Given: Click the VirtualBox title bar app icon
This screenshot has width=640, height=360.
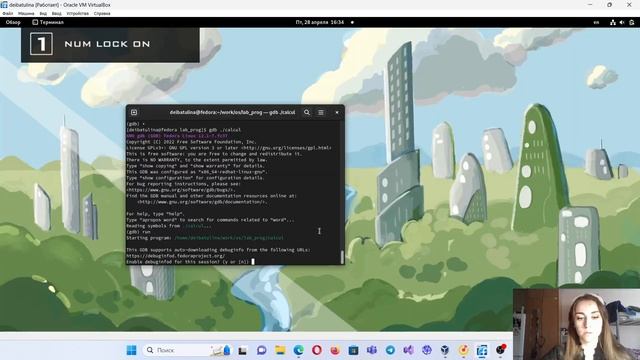Looking at the screenshot, I should click(4, 4).
